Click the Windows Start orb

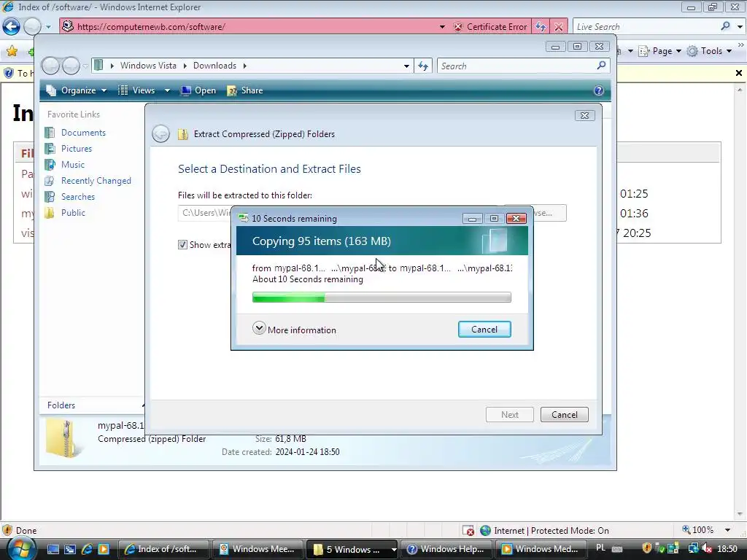(21, 549)
